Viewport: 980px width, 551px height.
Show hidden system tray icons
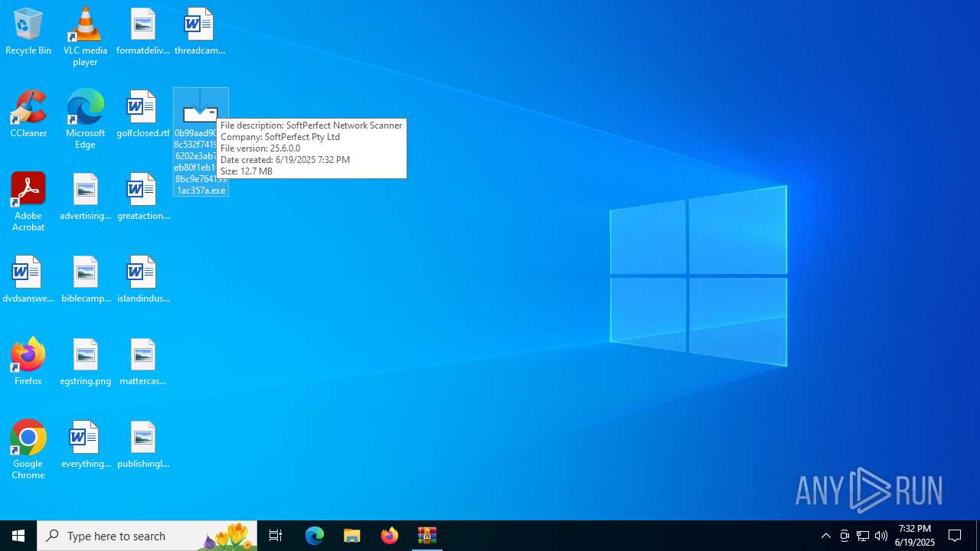[825, 536]
